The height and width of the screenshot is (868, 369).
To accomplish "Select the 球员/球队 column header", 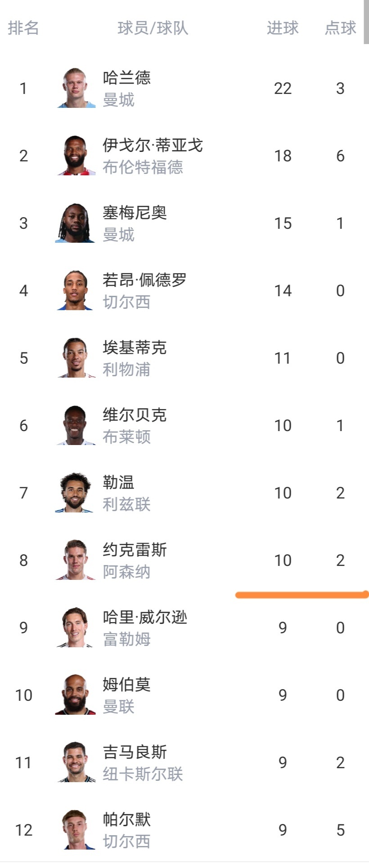I will (153, 28).
